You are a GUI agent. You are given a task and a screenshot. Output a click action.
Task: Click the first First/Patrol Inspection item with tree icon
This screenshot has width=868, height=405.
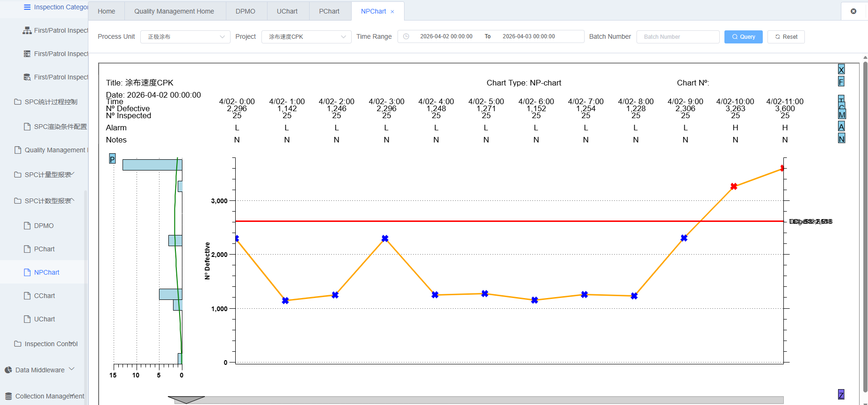coord(55,30)
